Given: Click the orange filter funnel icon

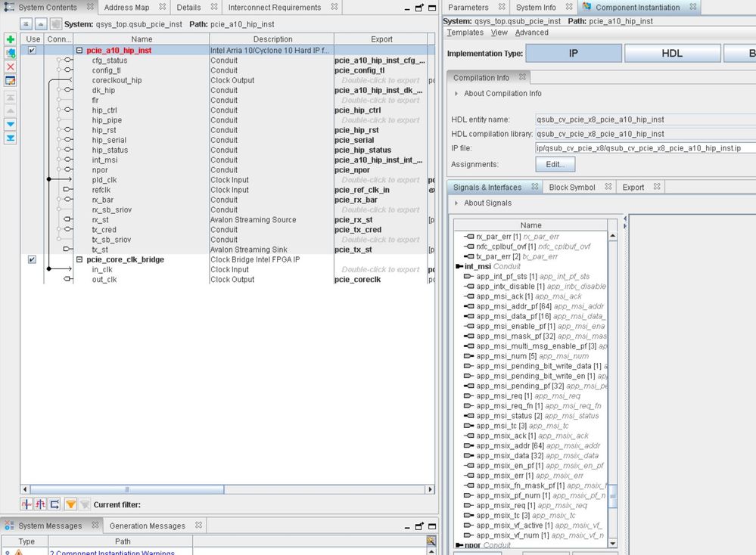Looking at the screenshot, I should tap(71, 504).
